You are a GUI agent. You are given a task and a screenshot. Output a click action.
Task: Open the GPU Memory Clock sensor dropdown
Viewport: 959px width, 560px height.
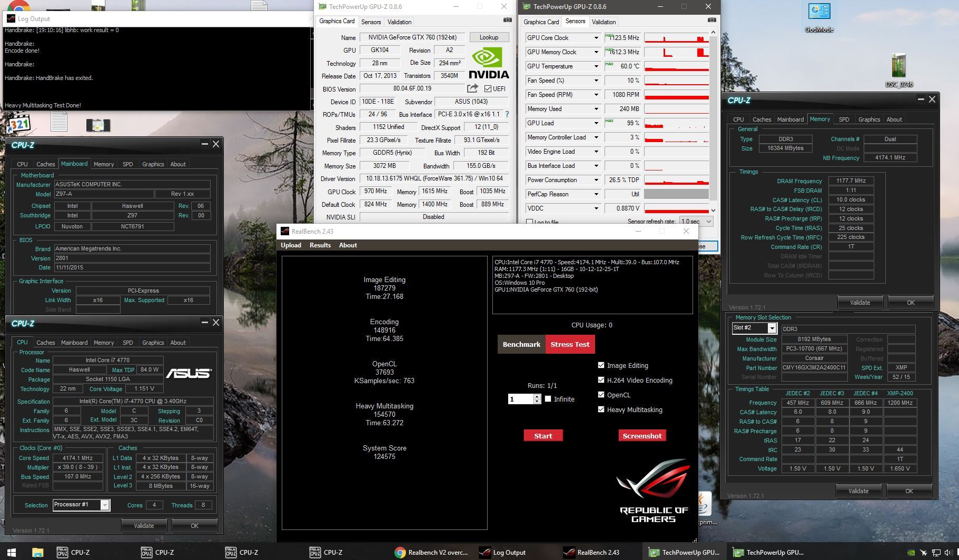coord(596,52)
